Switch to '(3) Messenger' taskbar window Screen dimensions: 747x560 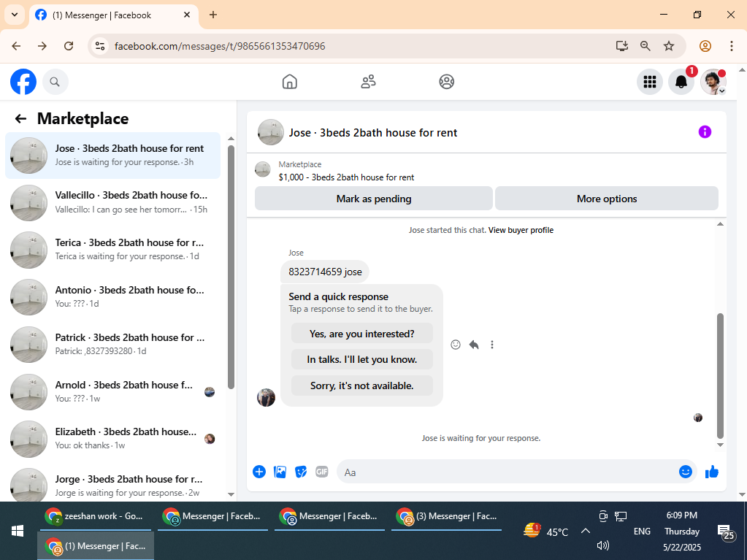(x=446, y=516)
